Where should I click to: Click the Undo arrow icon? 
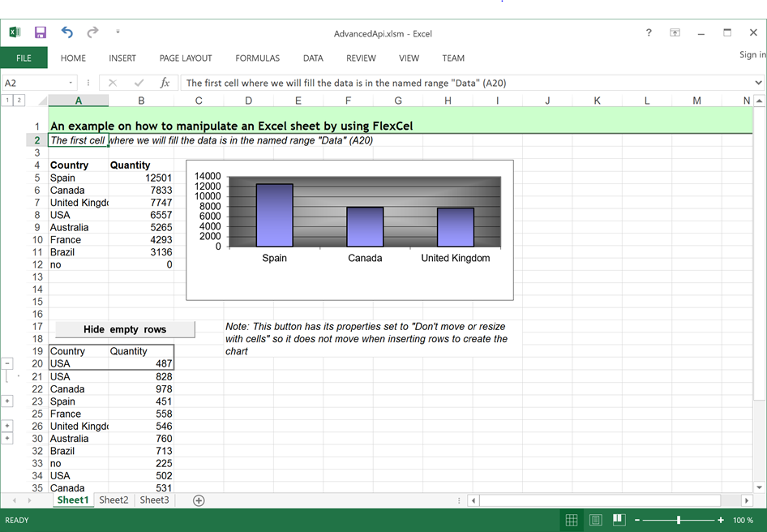click(66, 32)
